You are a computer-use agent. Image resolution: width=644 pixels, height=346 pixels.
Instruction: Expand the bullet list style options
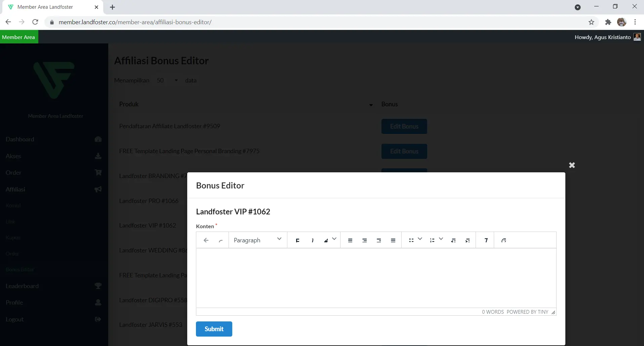point(420,239)
